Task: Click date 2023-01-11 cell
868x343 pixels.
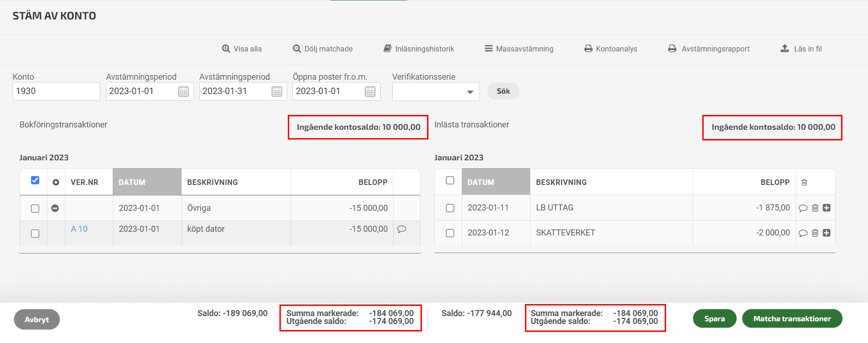Action: pyautogui.click(x=496, y=208)
